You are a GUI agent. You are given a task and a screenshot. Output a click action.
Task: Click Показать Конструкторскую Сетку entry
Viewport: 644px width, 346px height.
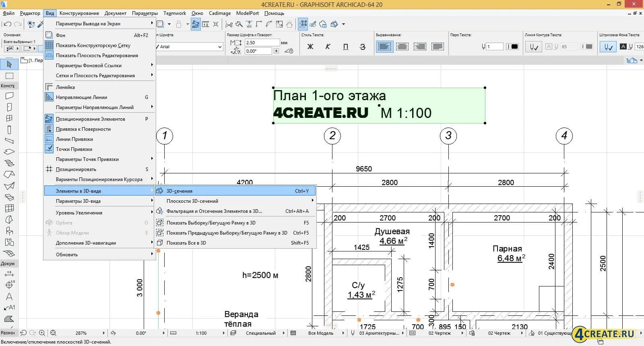click(99, 45)
